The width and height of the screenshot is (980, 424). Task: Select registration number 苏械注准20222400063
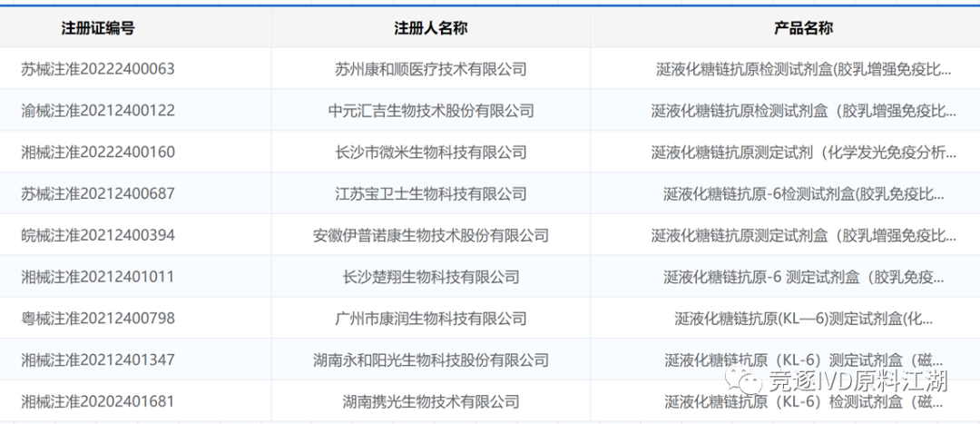(x=98, y=69)
